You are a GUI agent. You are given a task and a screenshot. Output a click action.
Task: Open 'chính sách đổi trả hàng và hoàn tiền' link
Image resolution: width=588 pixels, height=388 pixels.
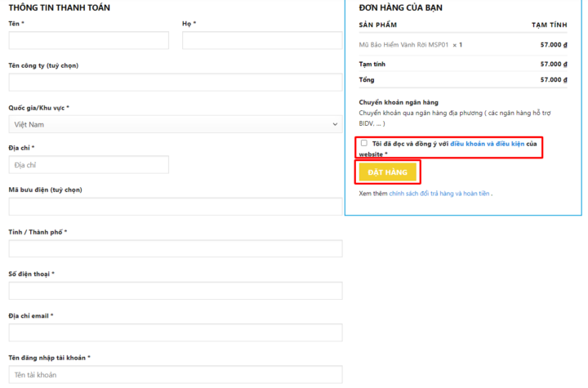click(x=439, y=194)
